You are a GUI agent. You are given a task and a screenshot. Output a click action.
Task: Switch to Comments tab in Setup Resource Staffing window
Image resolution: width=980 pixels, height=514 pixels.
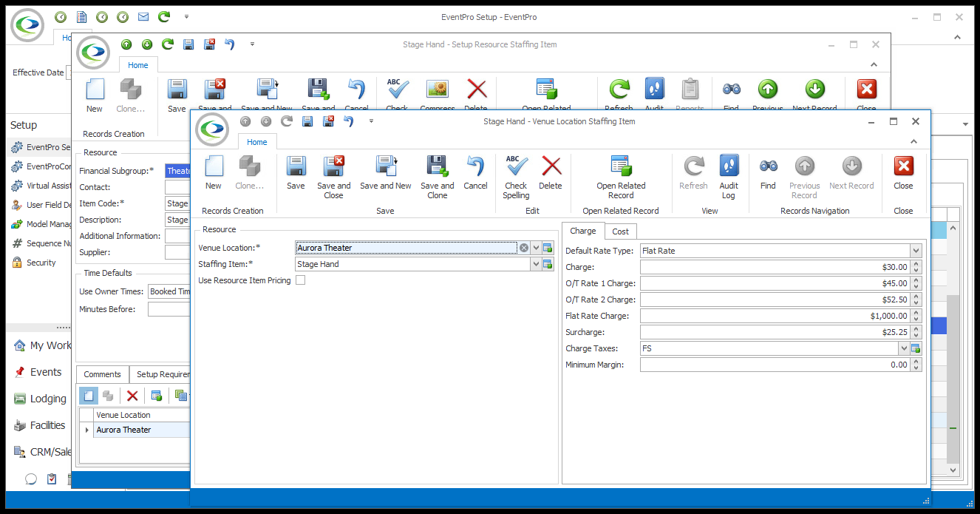point(102,374)
